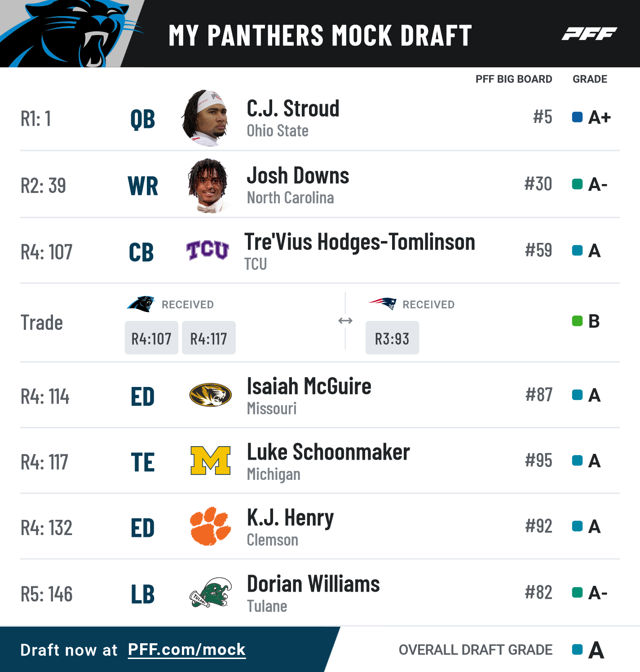This screenshot has height=672, width=640.
Task: Click the Michigan M logo
Action: [211, 461]
